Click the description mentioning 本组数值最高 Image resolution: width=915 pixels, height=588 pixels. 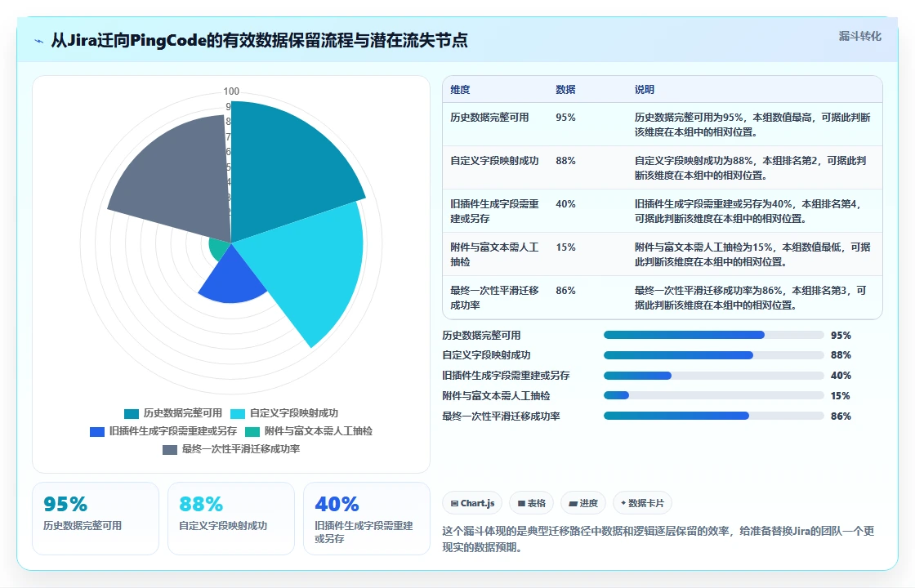coord(752,124)
